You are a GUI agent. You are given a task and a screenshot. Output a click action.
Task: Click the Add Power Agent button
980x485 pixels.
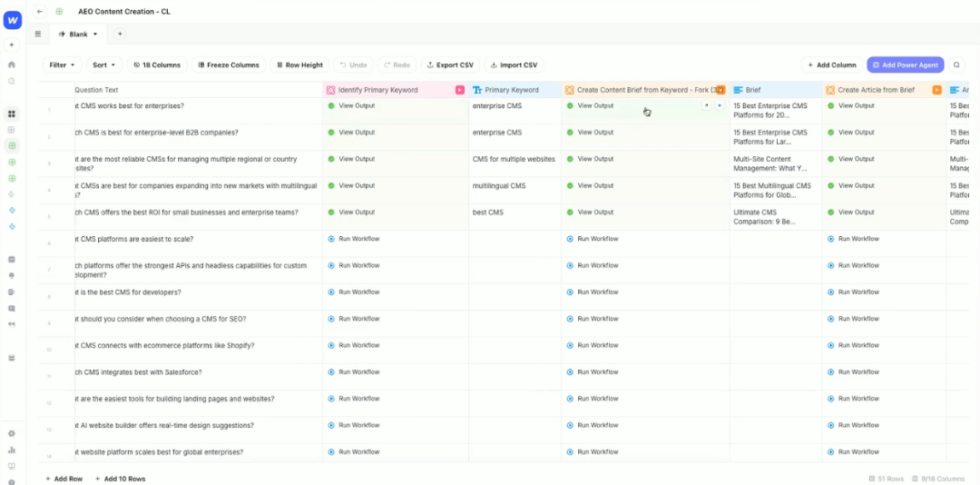(x=905, y=65)
